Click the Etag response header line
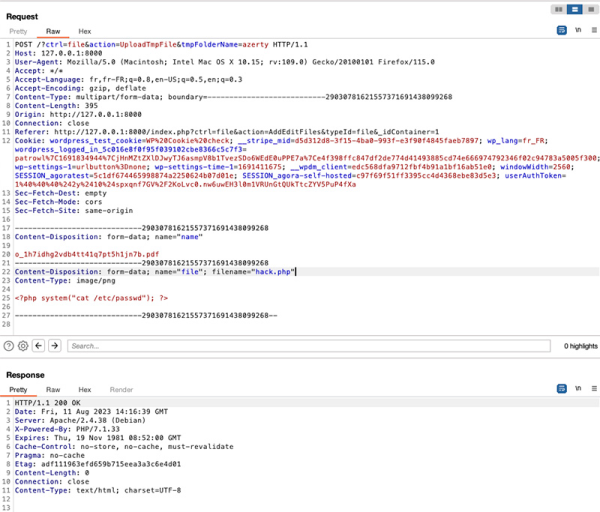The image size is (600, 512). 98,464
